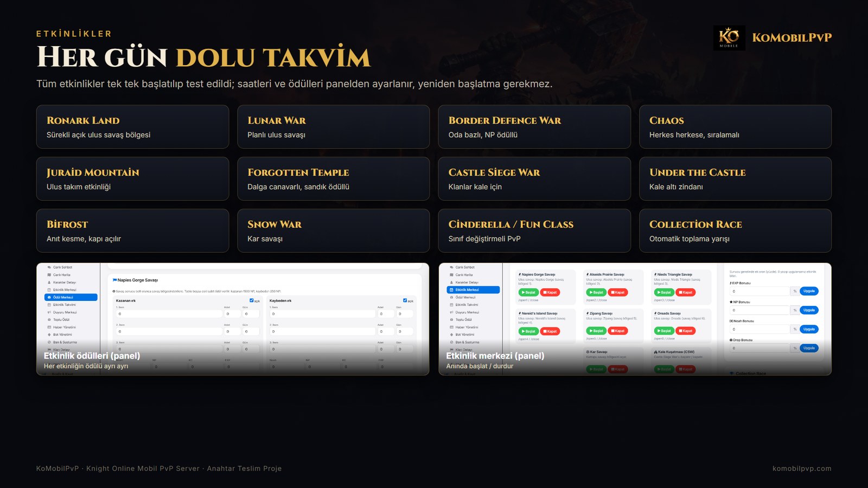Select the Castle Siege War event card
The height and width of the screenshot is (488, 868).
534,179
